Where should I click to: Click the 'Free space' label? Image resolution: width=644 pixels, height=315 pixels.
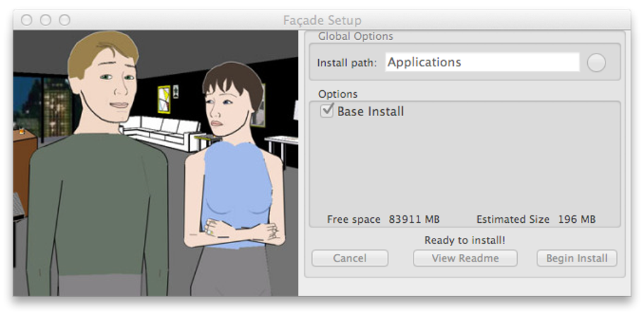354,220
